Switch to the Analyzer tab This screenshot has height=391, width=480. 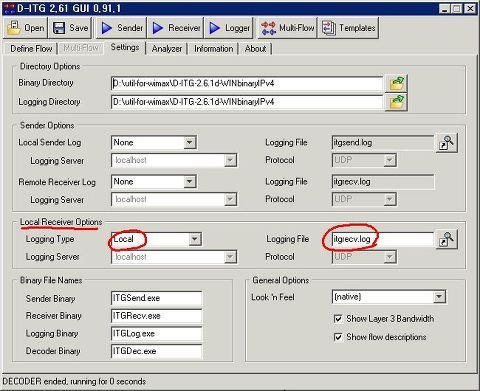click(167, 49)
